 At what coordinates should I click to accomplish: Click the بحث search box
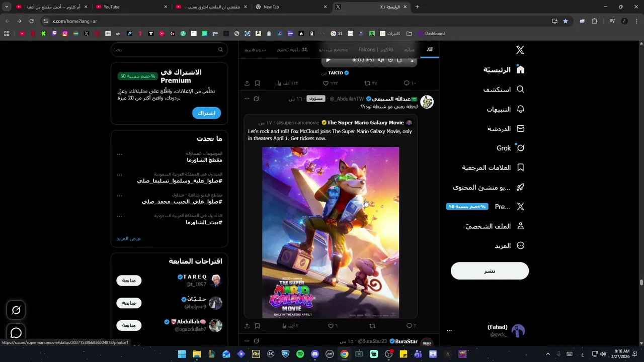click(169, 49)
